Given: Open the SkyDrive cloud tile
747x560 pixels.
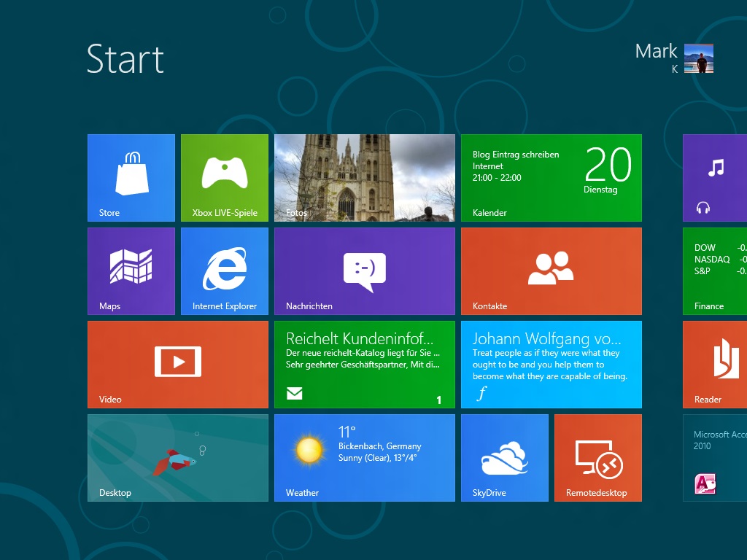Looking at the screenshot, I should point(505,458).
